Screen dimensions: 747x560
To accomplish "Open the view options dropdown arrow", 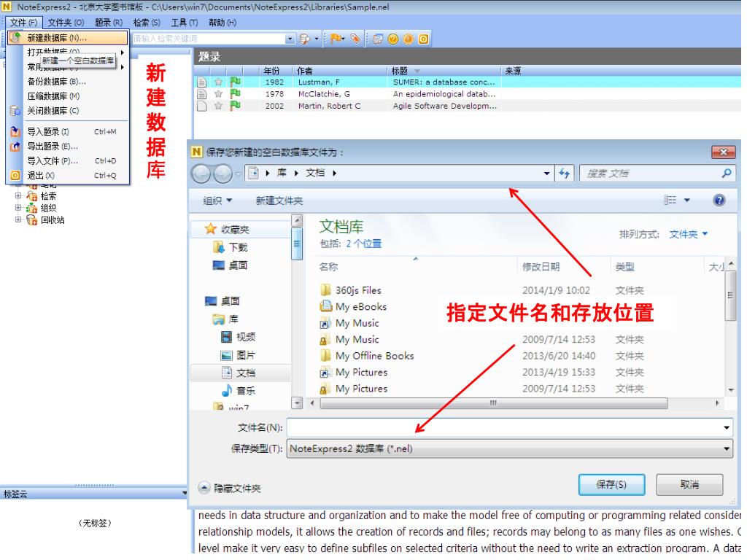I will click(x=687, y=201).
